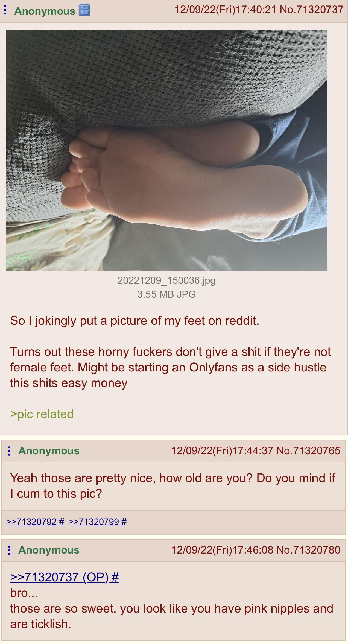Follow backlink >>71320799

(97, 522)
